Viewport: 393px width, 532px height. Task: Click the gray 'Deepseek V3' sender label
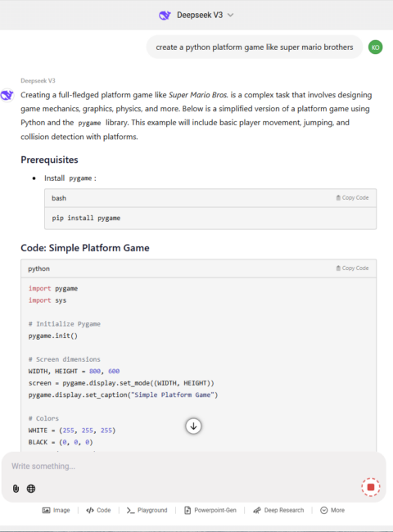click(38, 81)
